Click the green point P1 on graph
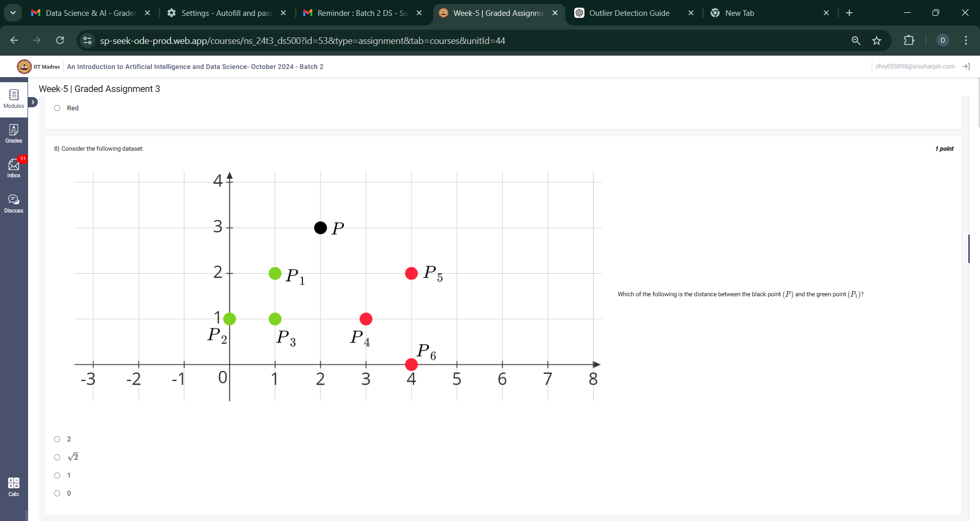The width and height of the screenshot is (980, 521). click(275, 273)
